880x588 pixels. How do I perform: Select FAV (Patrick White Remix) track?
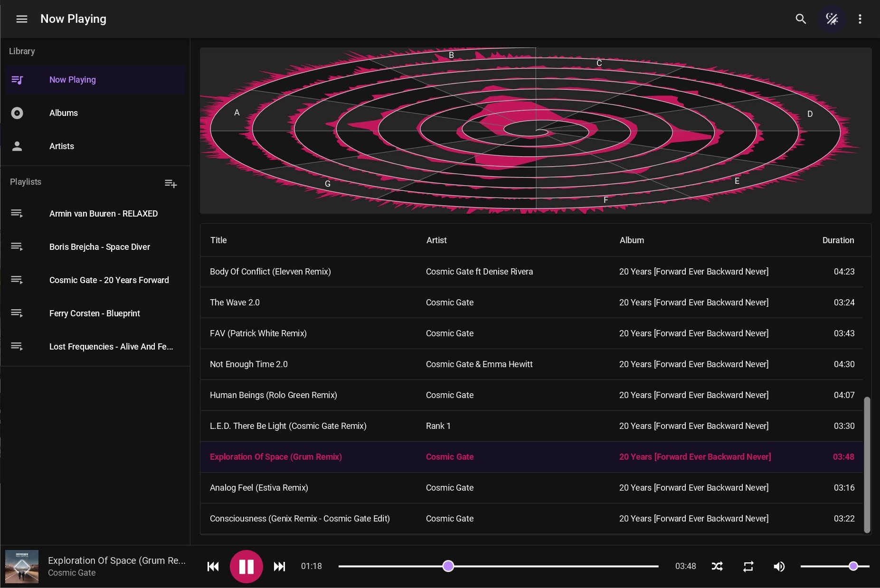(x=531, y=333)
